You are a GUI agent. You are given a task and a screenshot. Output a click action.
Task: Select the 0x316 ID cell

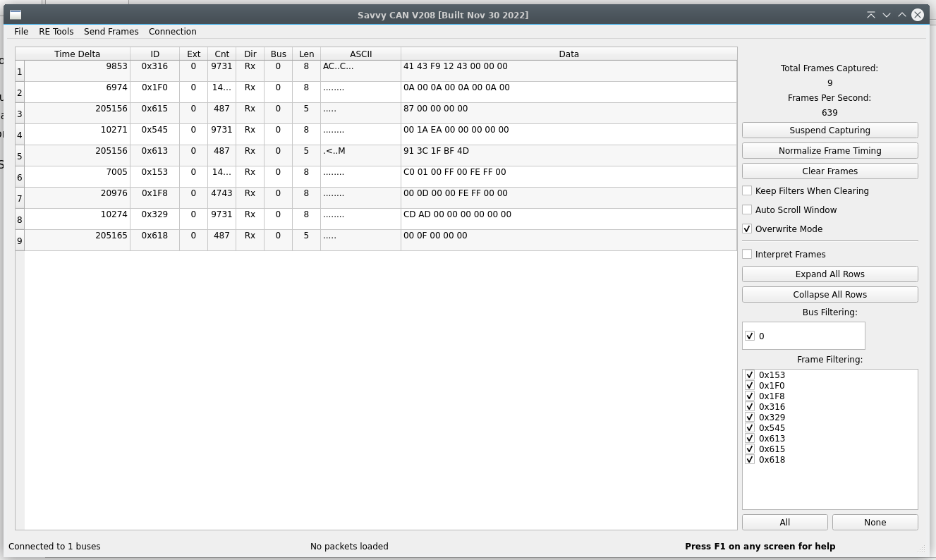pyautogui.click(x=154, y=71)
